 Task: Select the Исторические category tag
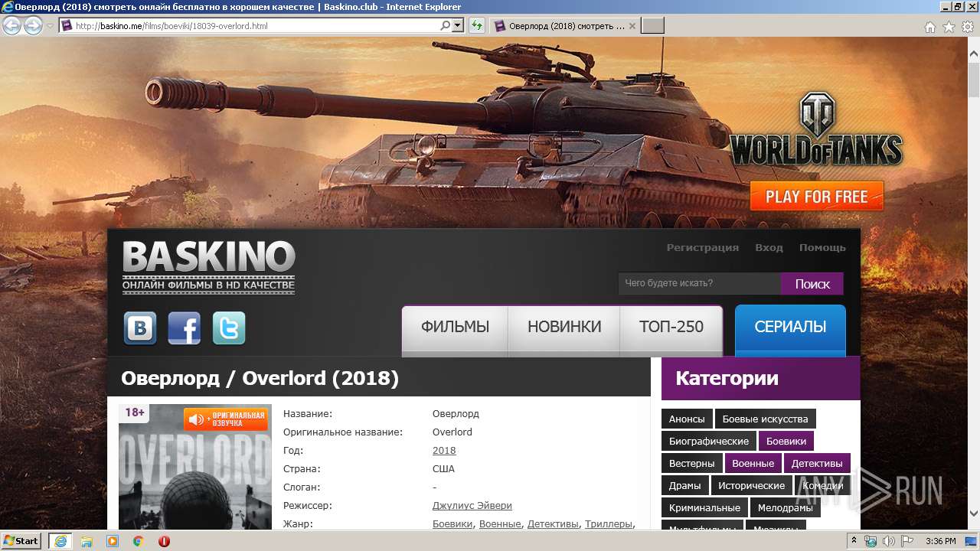(751, 486)
